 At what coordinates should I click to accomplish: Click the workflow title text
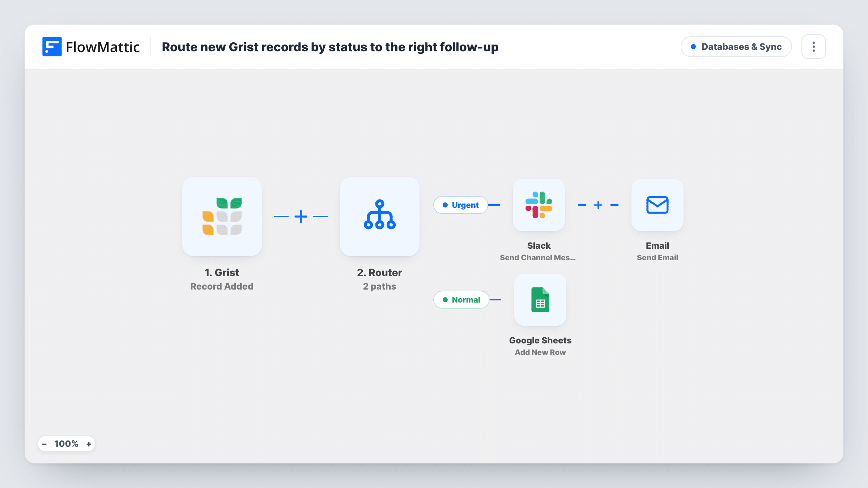tap(330, 47)
